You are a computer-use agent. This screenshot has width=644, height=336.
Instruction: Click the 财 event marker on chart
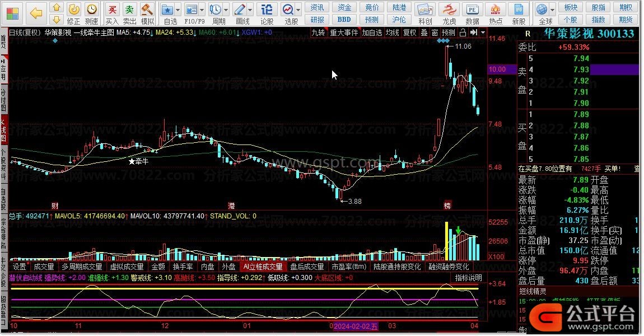55,206
